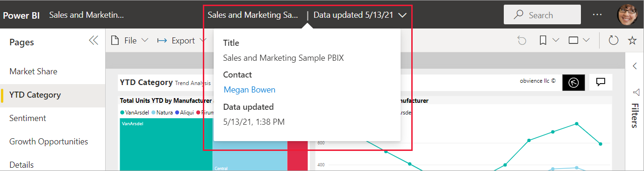
Task: Open the user profile picture
Action: coord(628,14)
